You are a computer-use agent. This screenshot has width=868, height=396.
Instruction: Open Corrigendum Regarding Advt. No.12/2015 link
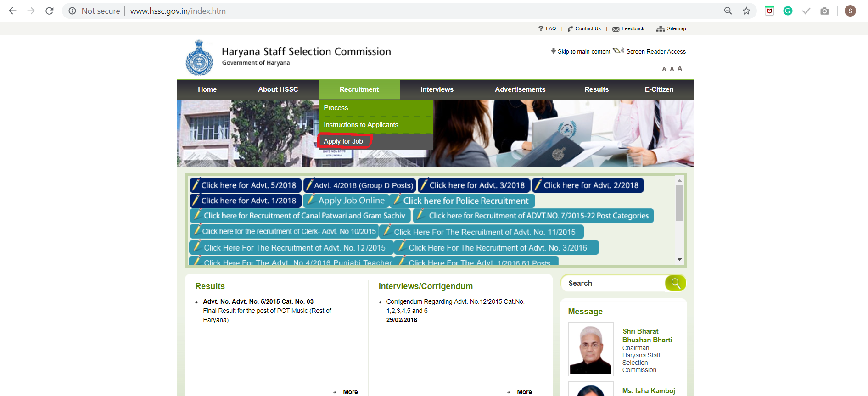[x=455, y=306]
